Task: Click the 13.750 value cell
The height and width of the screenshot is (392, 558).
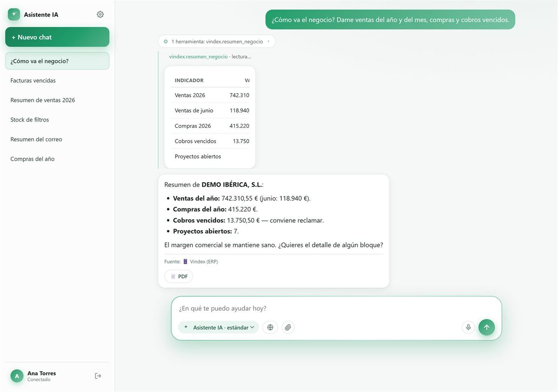Action: tap(241, 141)
